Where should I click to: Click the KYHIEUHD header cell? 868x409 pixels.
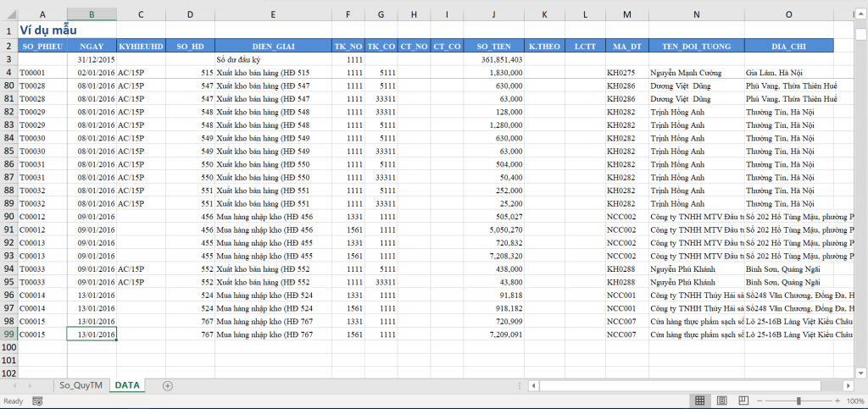click(142, 47)
